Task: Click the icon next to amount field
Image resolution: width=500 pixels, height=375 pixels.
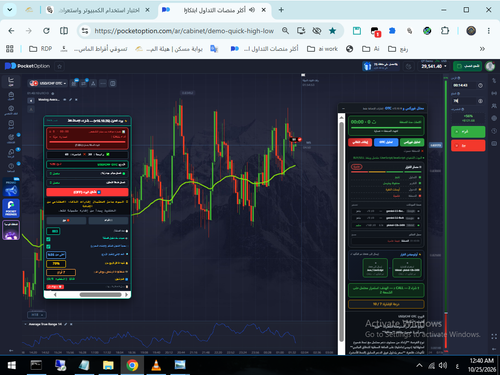Action: [x=480, y=101]
